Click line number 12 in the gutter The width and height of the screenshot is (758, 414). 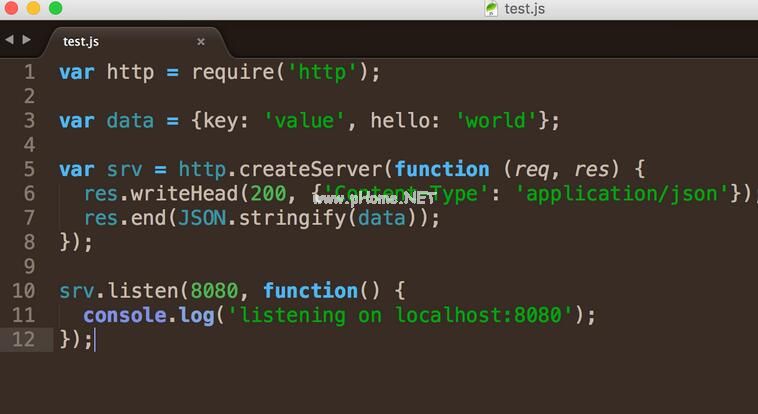point(24,339)
